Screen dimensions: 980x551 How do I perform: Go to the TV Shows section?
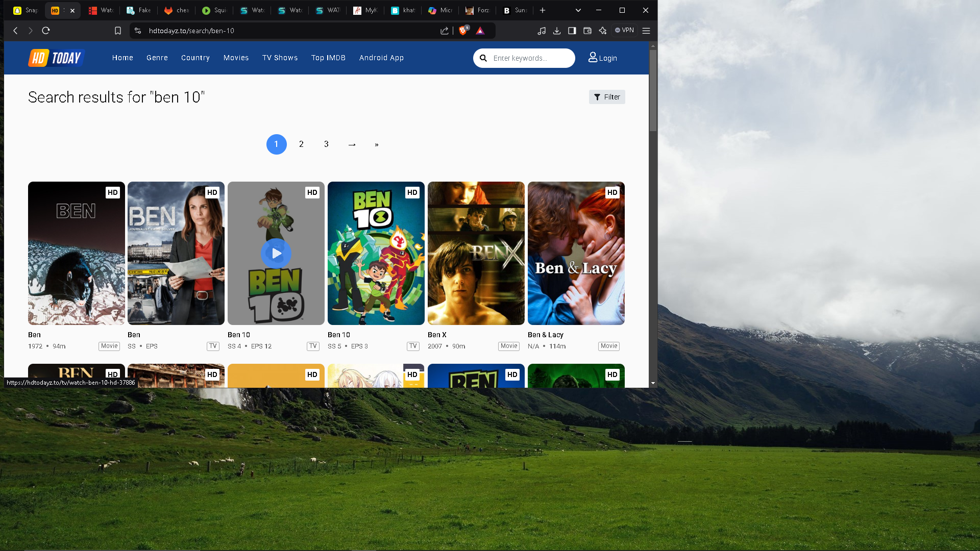280,58
